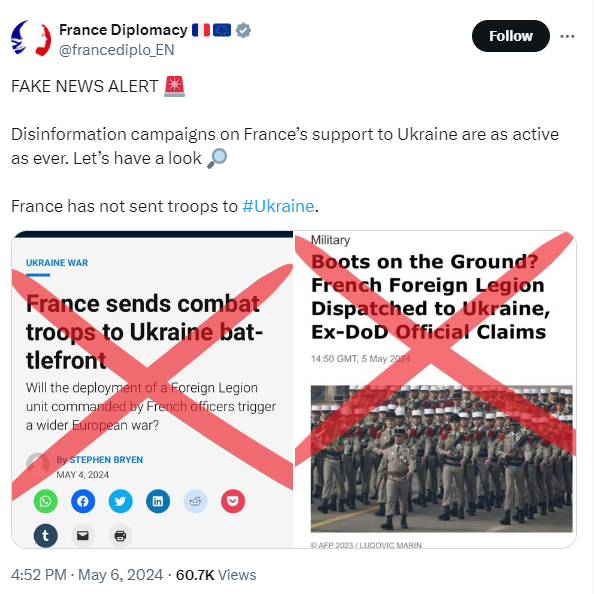Image resolution: width=599 pixels, height=594 pixels.
Task: Click the verified badge next to name
Action: point(243,30)
